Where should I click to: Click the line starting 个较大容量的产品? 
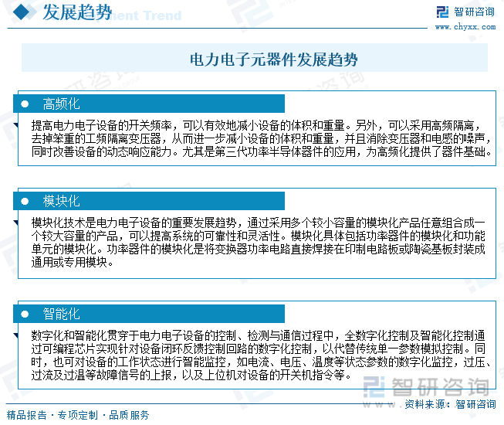click(258, 236)
